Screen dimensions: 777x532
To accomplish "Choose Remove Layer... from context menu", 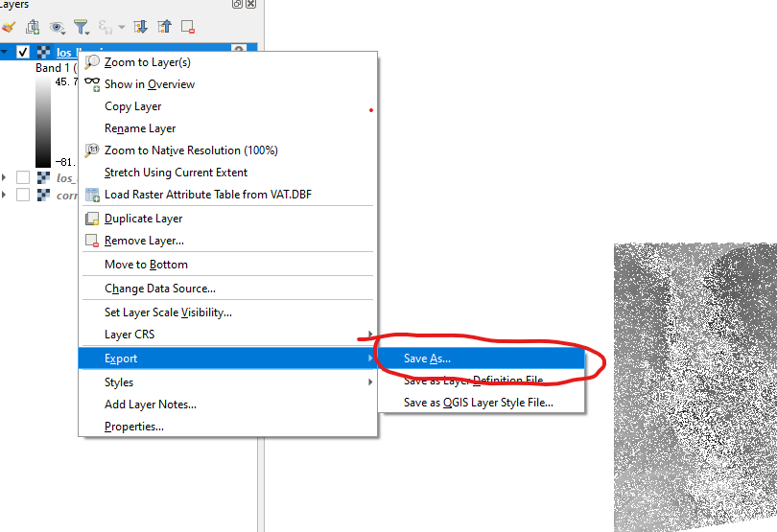I will coord(228,241).
